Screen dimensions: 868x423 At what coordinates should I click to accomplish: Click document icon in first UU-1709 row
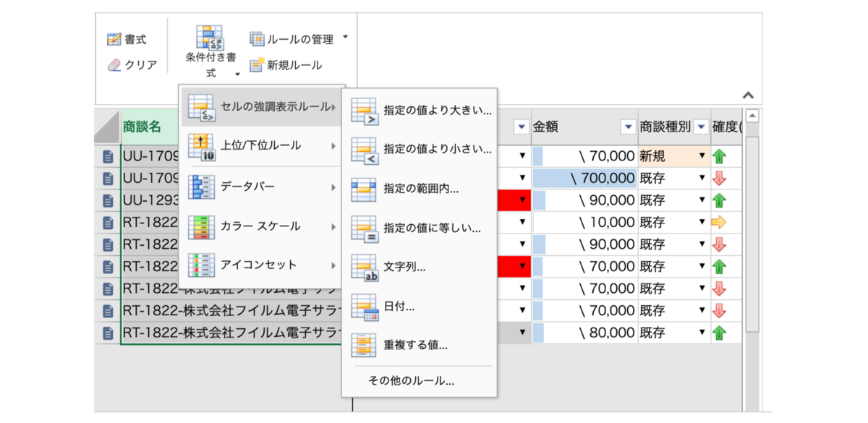[x=108, y=156]
